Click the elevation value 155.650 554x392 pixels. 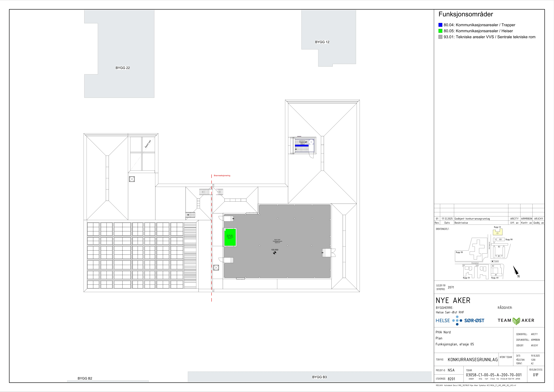point(275,250)
